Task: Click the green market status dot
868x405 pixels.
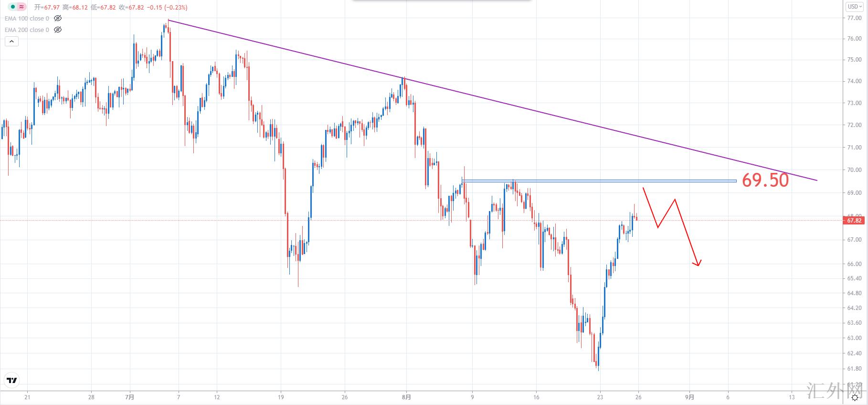Action: (x=12, y=7)
